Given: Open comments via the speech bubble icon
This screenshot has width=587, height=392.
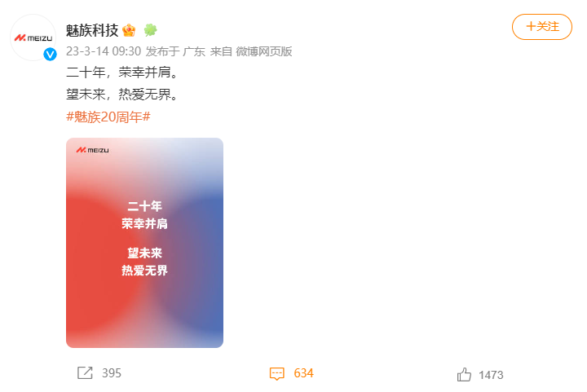Looking at the screenshot, I should [x=277, y=373].
